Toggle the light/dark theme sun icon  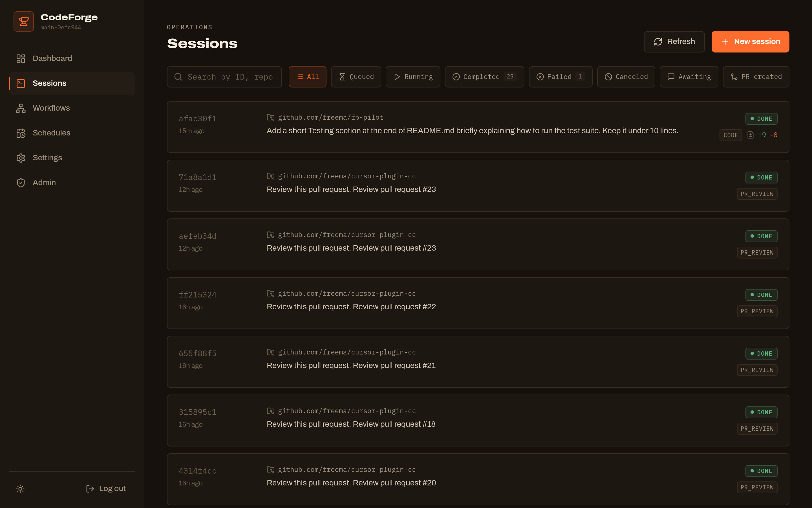point(21,489)
